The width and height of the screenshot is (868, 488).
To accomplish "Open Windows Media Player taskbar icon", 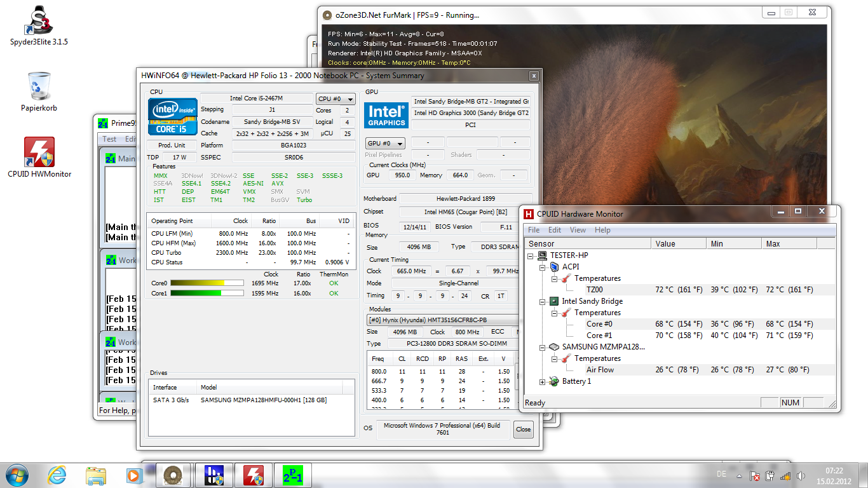I will pos(134,475).
